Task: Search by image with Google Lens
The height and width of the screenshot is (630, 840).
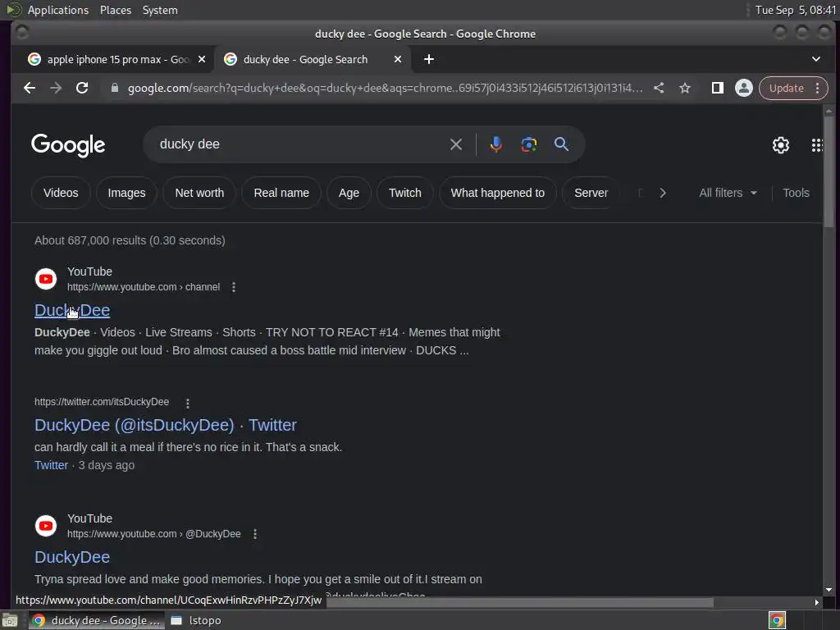Action: (529, 144)
